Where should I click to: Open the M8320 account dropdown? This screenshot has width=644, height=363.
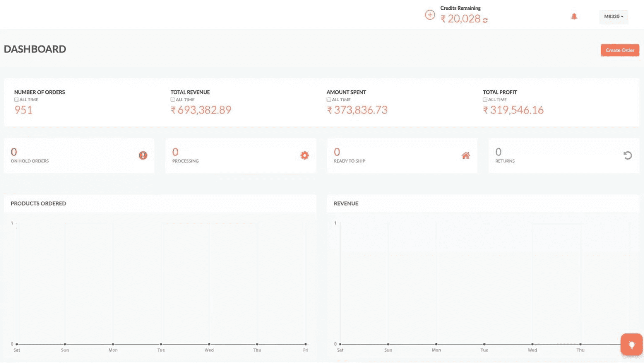point(614,17)
